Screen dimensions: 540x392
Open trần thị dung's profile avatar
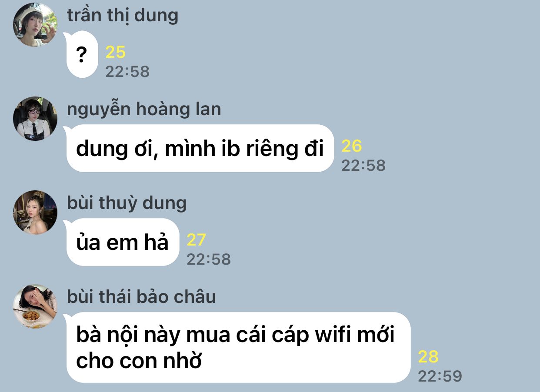(x=35, y=25)
